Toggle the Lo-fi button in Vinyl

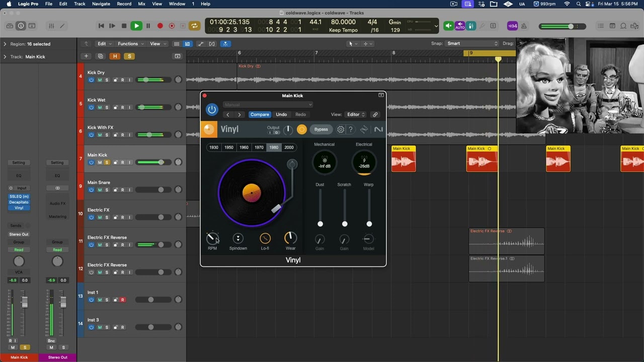(x=265, y=239)
